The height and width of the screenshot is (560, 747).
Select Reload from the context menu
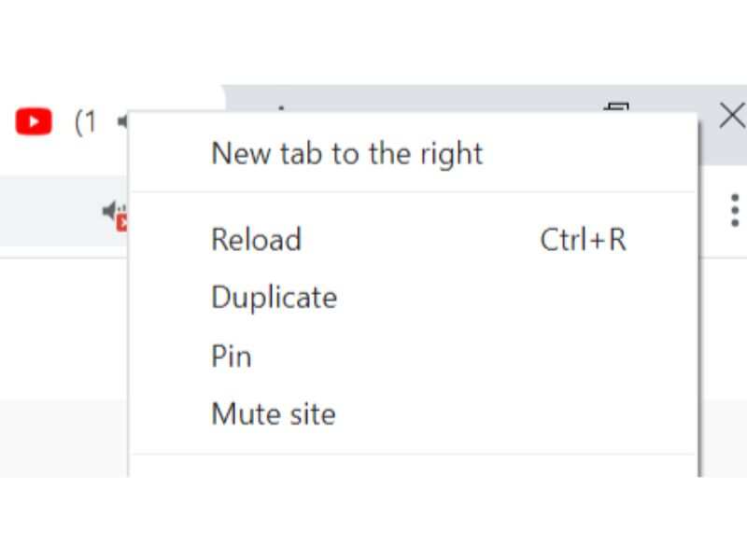256,240
